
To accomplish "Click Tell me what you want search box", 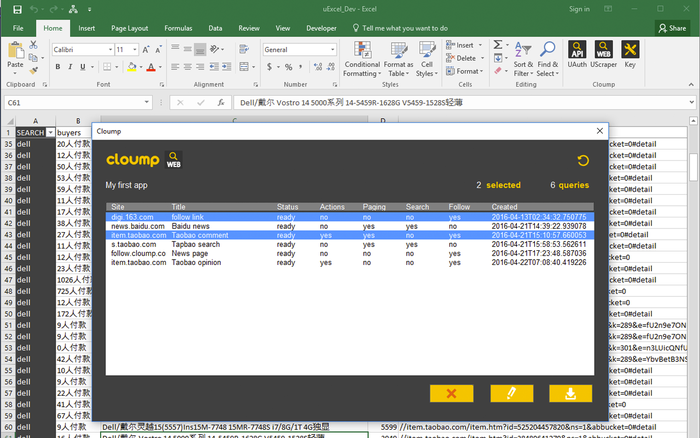I will (400, 28).
